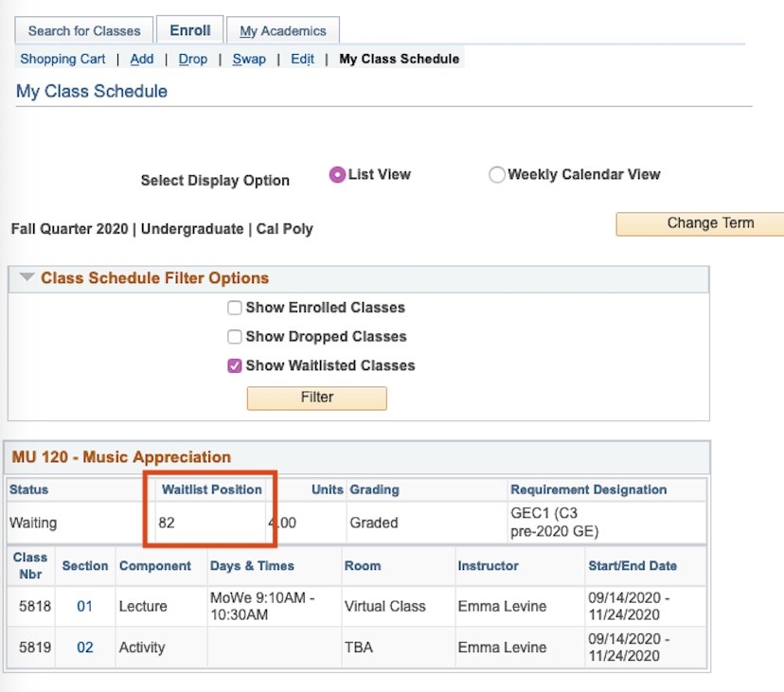This screenshot has height=692, width=784.
Task: Select the List View radio button
Action: click(337, 174)
